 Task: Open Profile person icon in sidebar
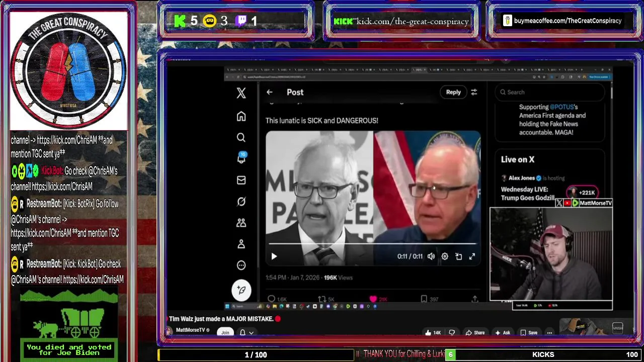(x=241, y=244)
